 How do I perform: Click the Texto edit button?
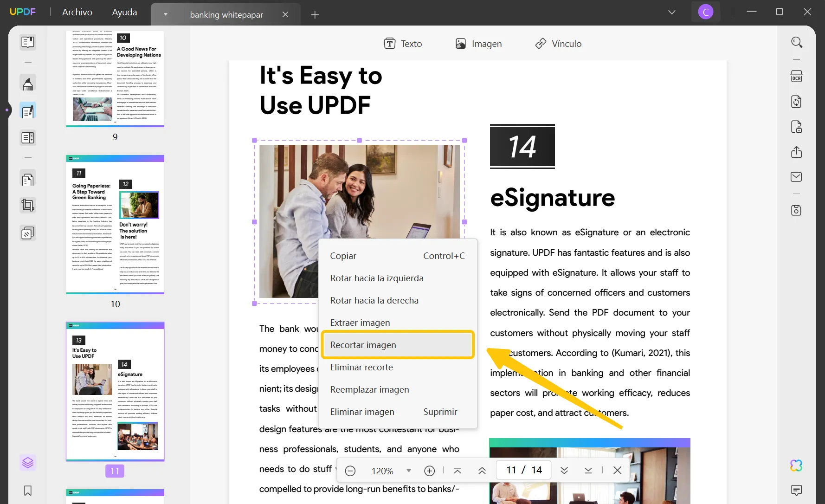coord(403,44)
